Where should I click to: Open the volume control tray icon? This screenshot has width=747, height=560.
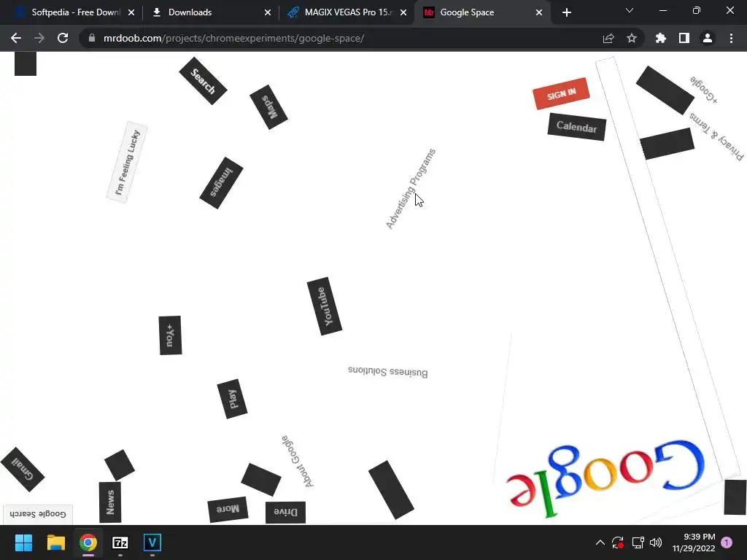[x=656, y=542]
